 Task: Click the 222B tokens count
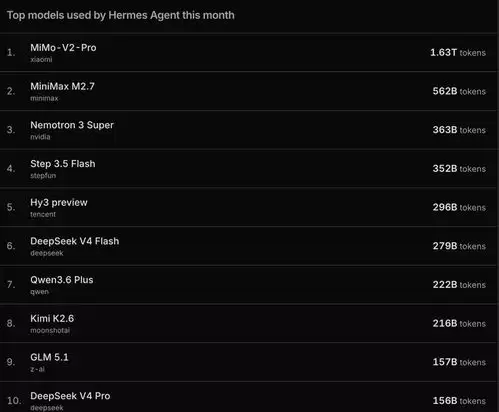[459, 285]
